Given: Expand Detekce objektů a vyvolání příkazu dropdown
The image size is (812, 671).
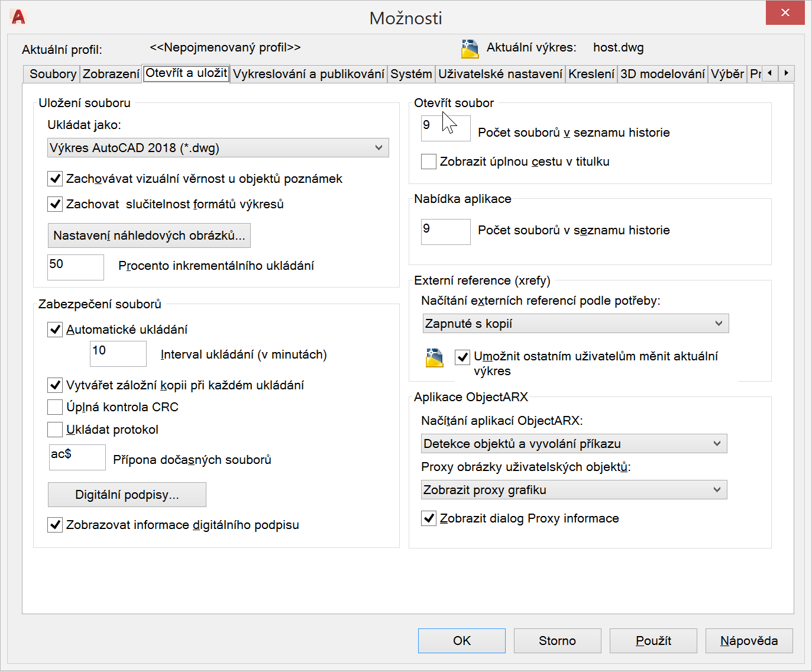Looking at the screenshot, I should (574, 444).
